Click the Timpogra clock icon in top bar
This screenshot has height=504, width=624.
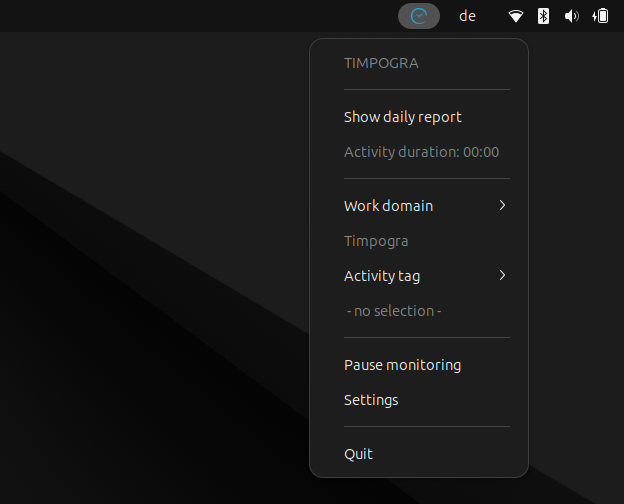coord(419,16)
